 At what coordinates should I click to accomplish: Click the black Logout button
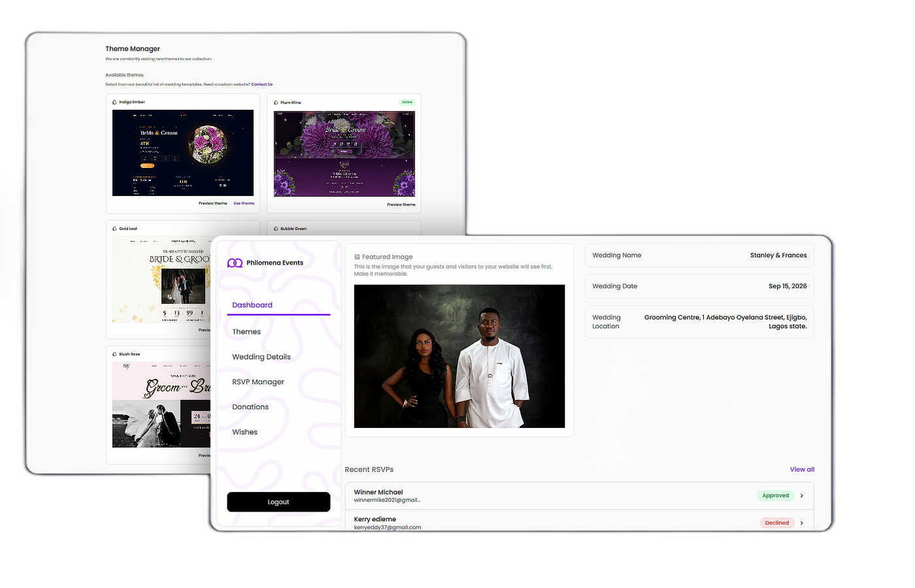click(278, 502)
